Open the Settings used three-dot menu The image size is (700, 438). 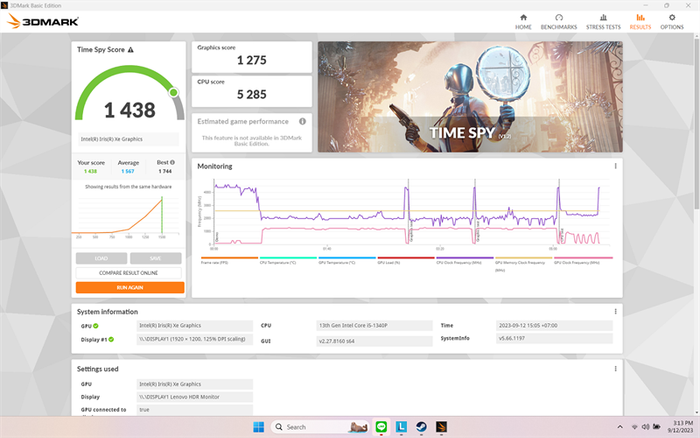click(x=615, y=368)
